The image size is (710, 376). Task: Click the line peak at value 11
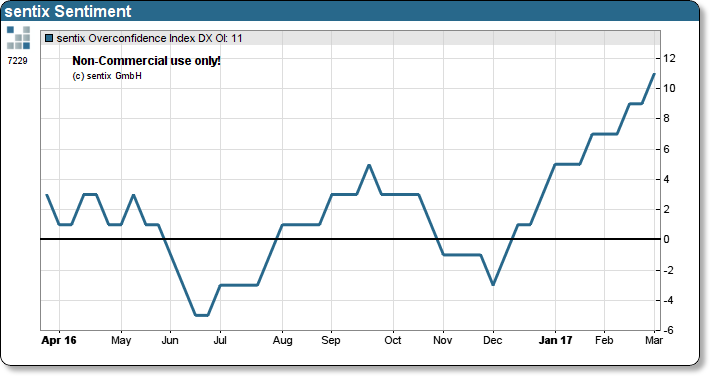click(x=654, y=74)
